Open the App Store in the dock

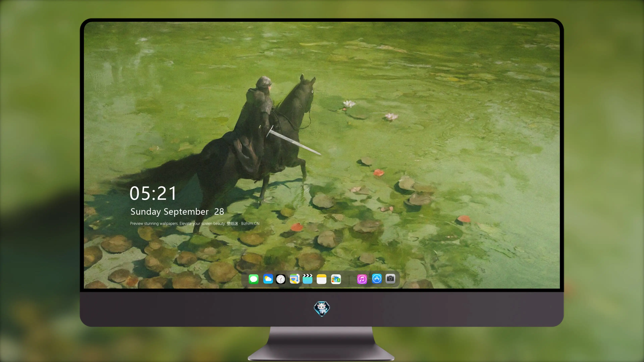click(377, 279)
